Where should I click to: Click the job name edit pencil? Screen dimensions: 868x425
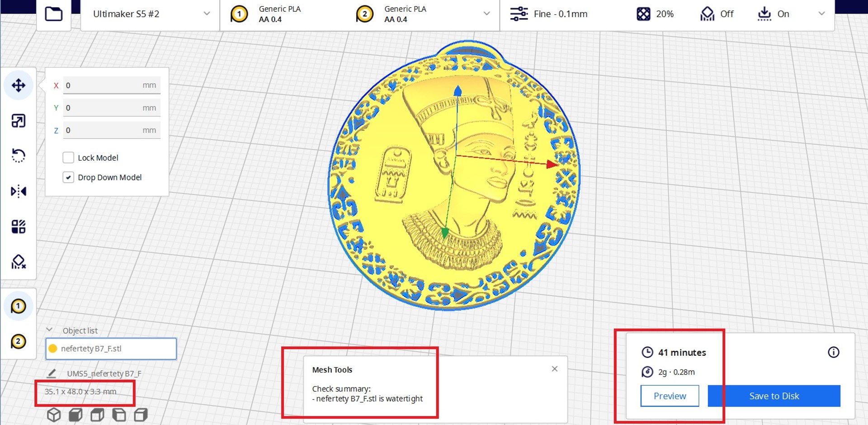pyautogui.click(x=52, y=373)
